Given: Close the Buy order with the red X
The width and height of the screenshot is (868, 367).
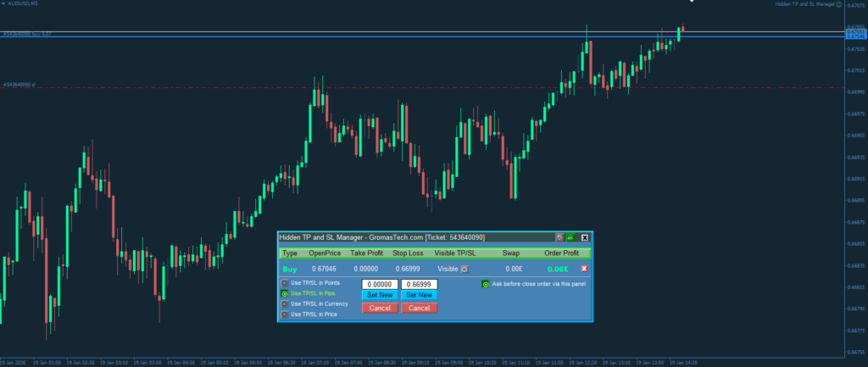Looking at the screenshot, I should coord(584,269).
